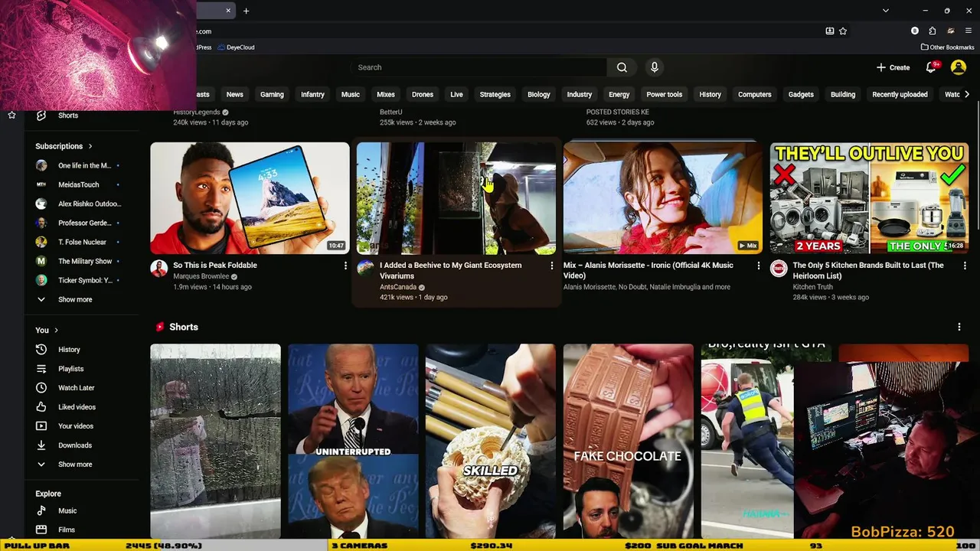Click AntsCanada channel avatar

[x=365, y=269]
